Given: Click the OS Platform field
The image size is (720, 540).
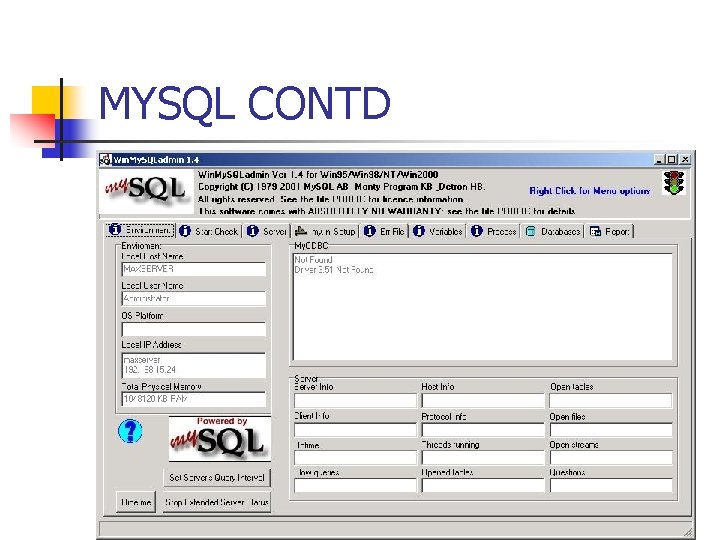Looking at the screenshot, I should [x=193, y=329].
